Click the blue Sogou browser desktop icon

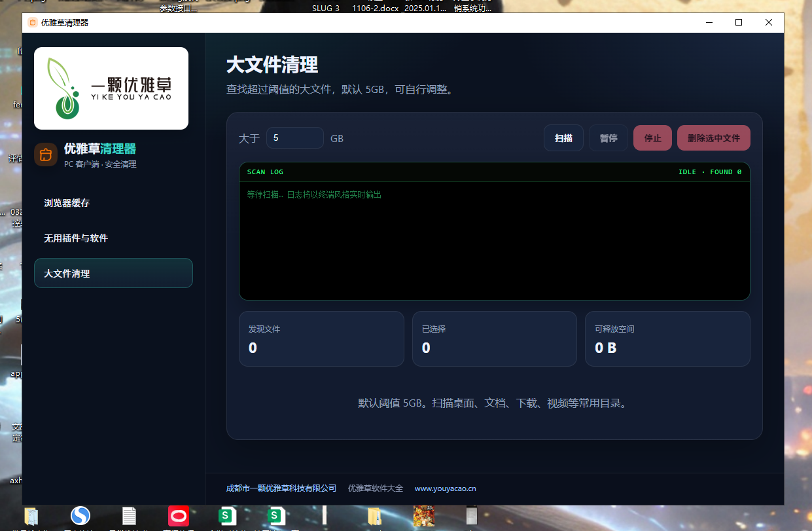(80, 516)
